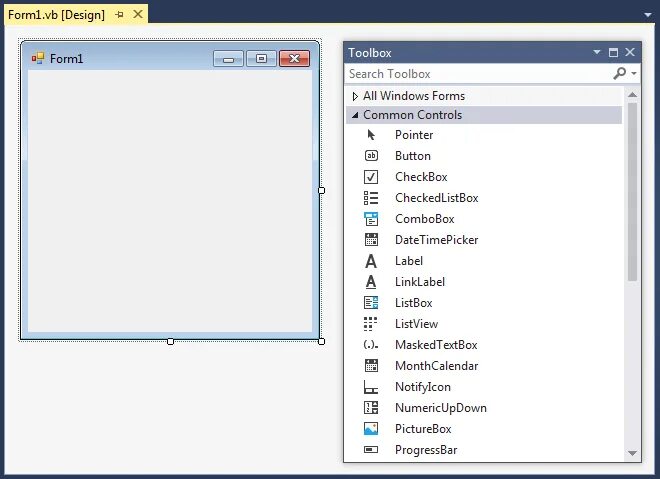Choose the CheckBox control icon
The width and height of the screenshot is (660, 479).
[371, 177]
